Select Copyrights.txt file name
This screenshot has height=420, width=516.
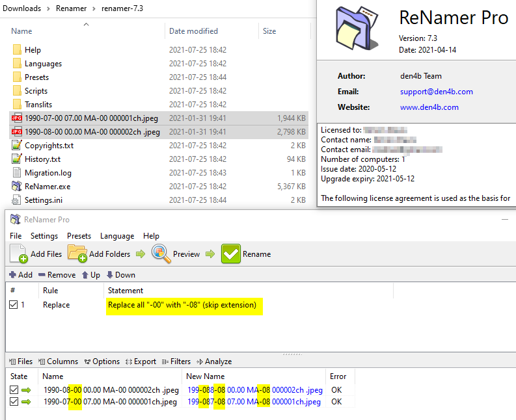tap(49, 146)
